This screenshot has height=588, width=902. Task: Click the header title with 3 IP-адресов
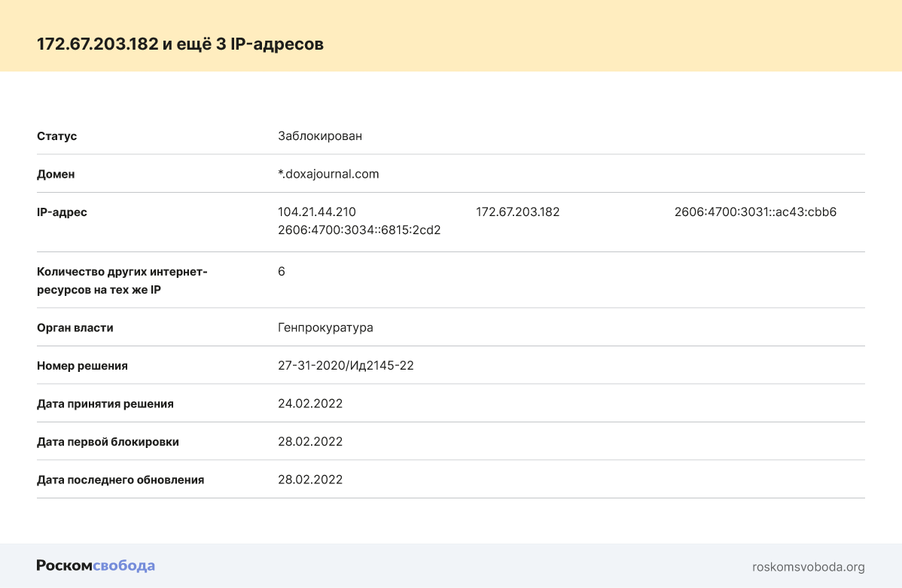coord(181,44)
